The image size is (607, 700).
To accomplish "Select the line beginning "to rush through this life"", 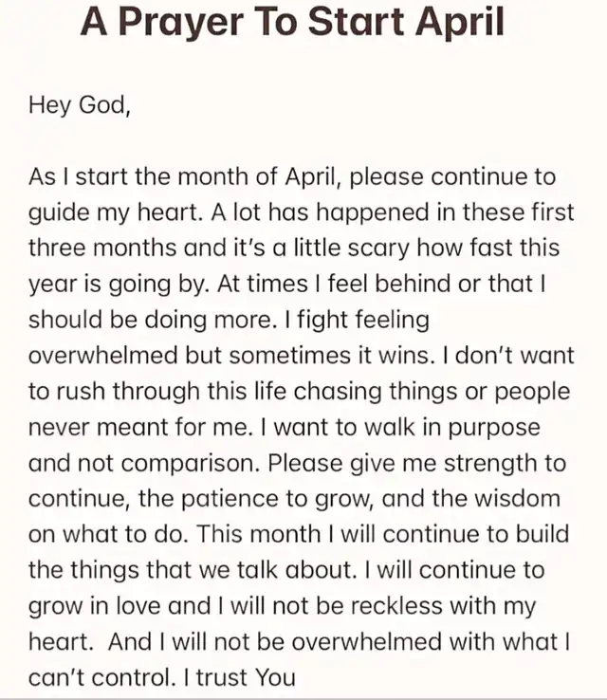I will coord(299,392).
